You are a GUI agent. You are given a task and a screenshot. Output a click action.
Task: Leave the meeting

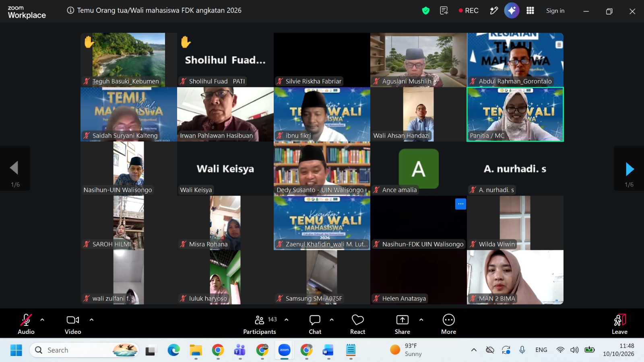[619, 324]
